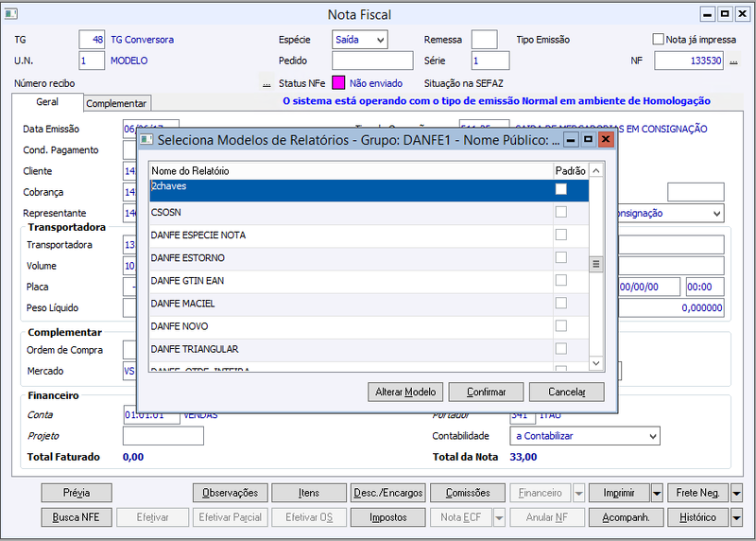This screenshot has width=756, height=541.
Task: Click the ellipsis lookup next to NF field
Action: tap(733, 61)
